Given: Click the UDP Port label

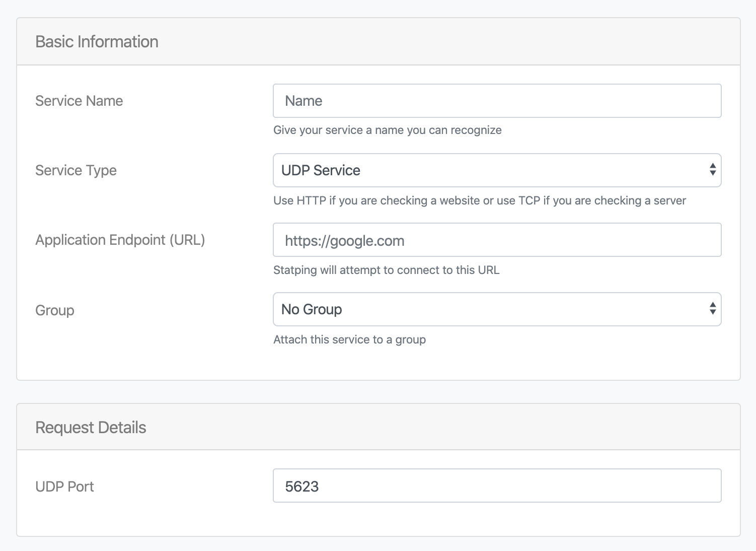Looking at the screenshot, I should tap(64, 486).
